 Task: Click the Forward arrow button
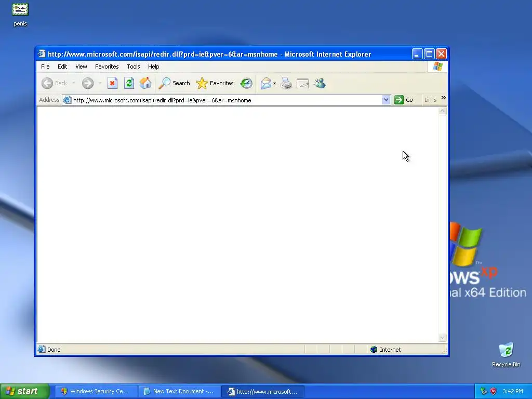click(87, 83)
